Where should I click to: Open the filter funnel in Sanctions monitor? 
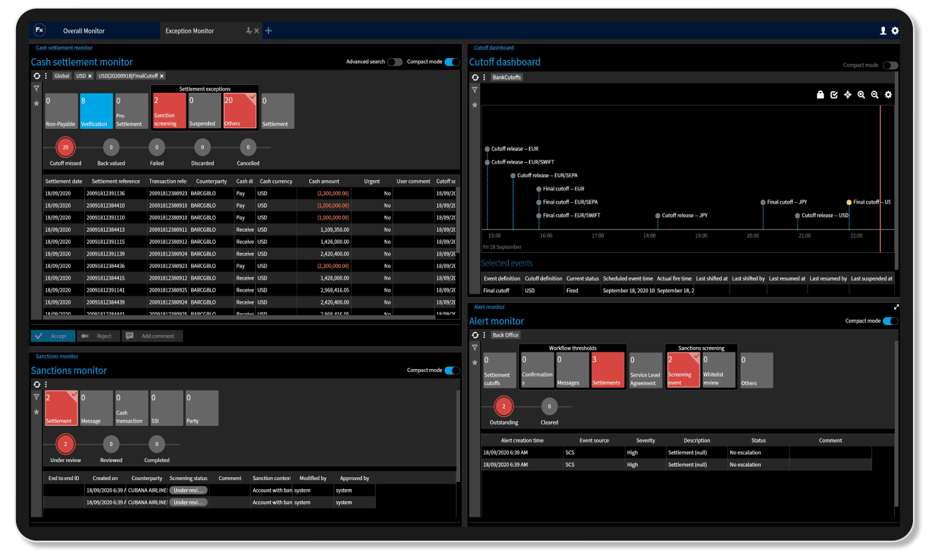pos(37,397)
